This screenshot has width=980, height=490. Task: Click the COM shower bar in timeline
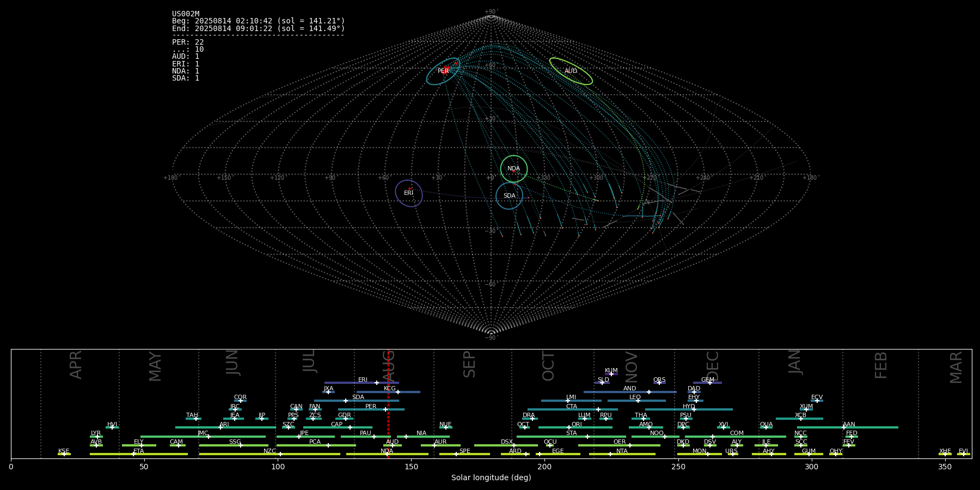pos(736,436)
